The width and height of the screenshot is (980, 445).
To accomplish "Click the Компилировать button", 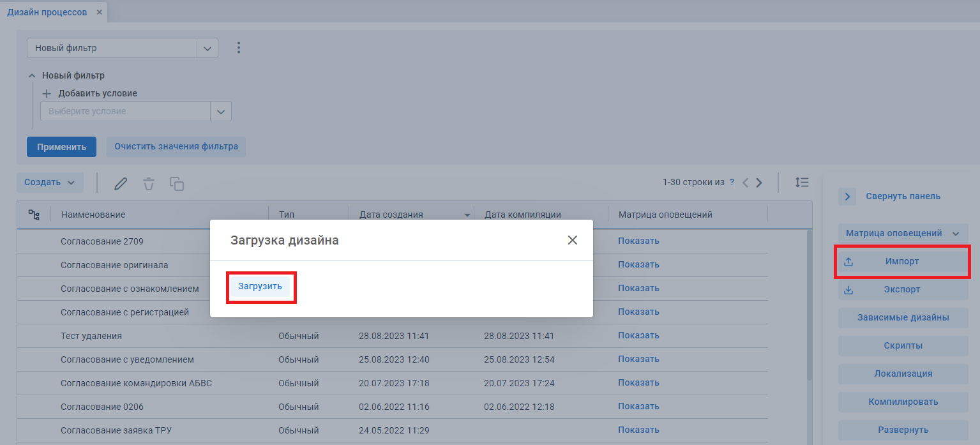I will click(x=903, y=402).
